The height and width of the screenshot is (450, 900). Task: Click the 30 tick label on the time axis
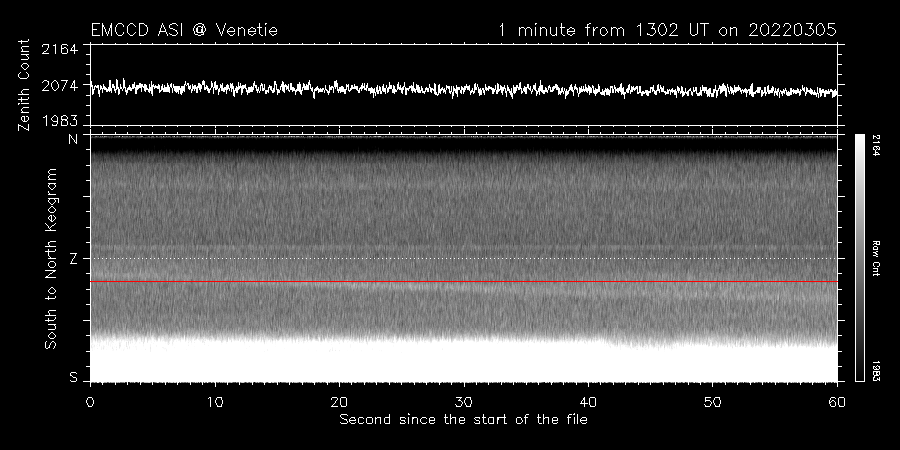click(463, 402)
